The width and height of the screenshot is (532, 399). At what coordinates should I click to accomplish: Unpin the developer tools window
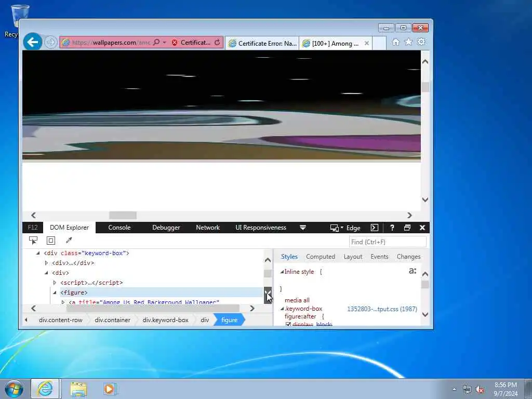pyautogui.click(x=407, y=228)
